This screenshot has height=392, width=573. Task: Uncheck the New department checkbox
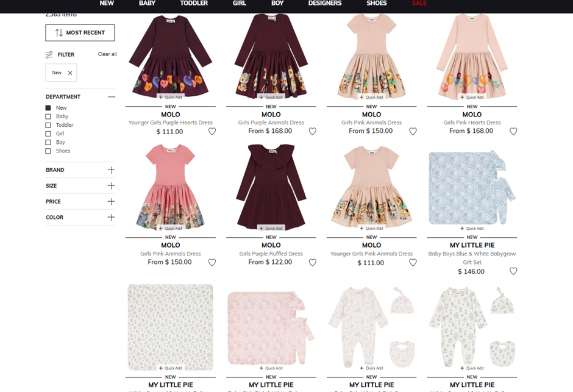(x=48, y=108)
